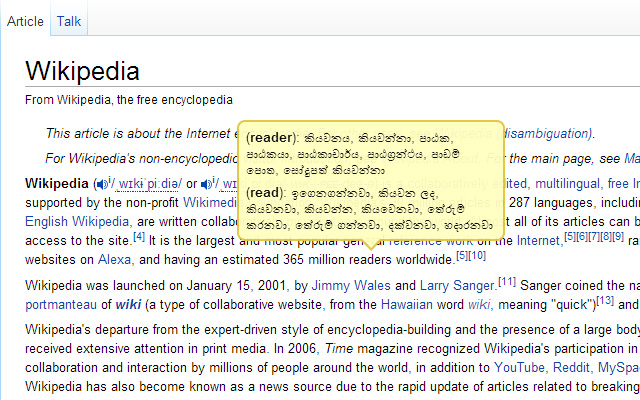This screenshot has width=640, height=400.
Task: Jump to citation [10] after readers worldwide
Action: coord(477,256)
